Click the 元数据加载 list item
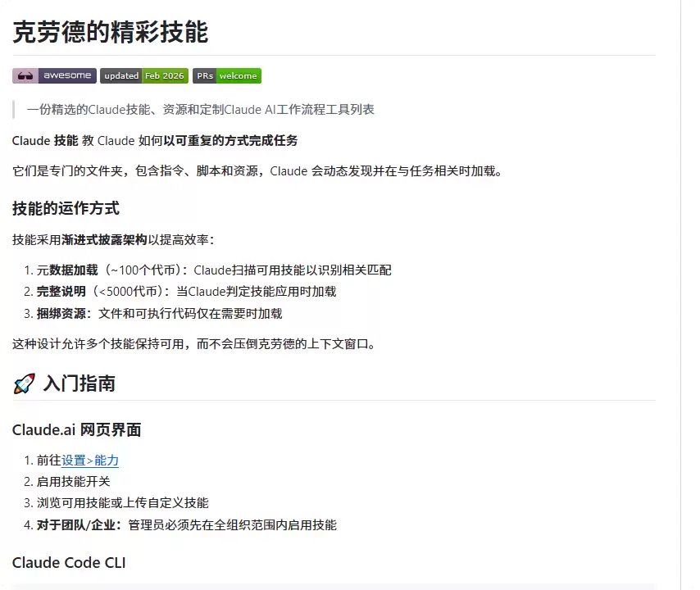This screenshot has width=700, height=590. tap(207, 270)
